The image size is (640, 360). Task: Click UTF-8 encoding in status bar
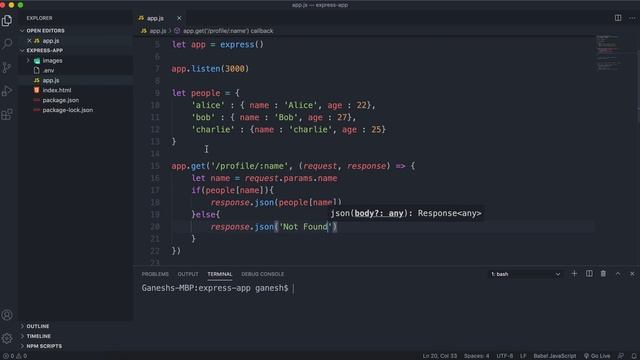point(504,356)
